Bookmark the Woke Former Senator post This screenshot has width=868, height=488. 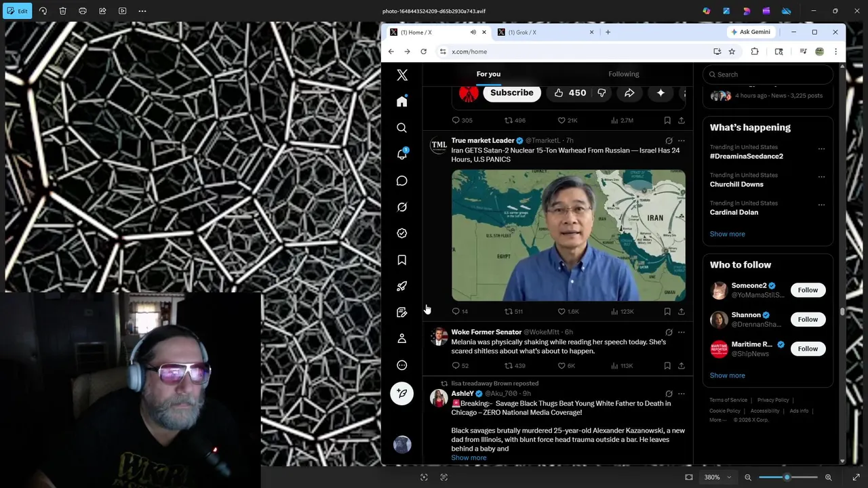coord(667,366)
